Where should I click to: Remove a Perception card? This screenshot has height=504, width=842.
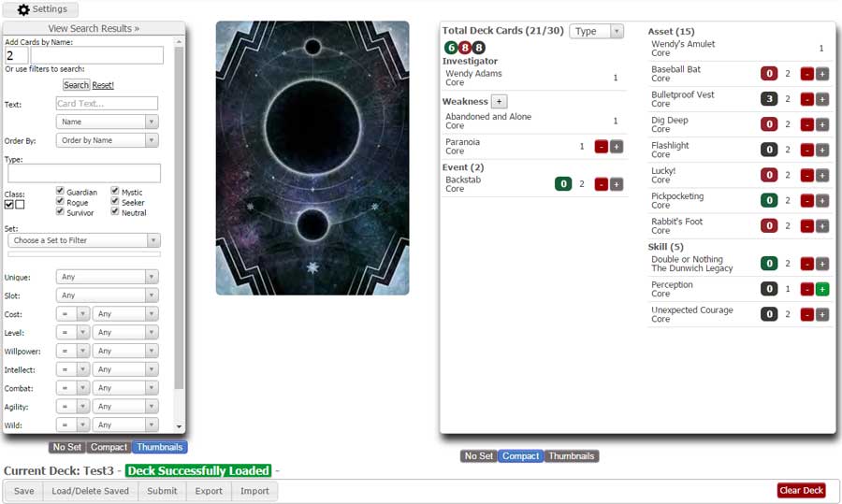pyautogui.click(x=807, y=289)
